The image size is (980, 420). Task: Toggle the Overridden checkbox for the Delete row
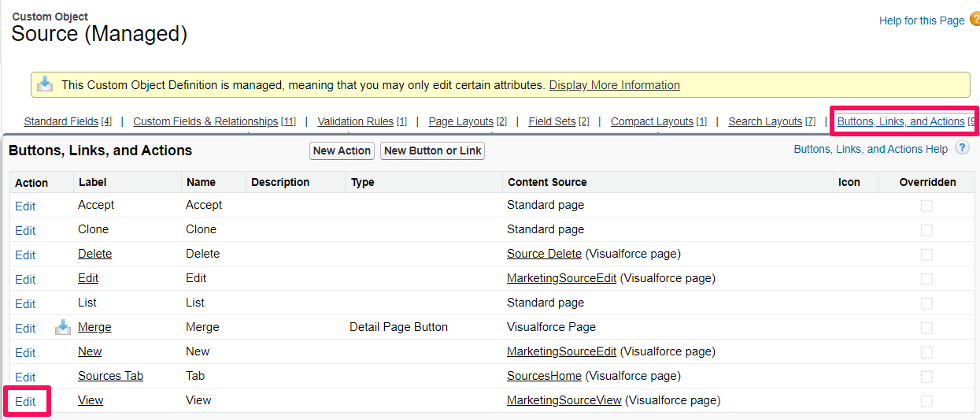coord(926,255)
